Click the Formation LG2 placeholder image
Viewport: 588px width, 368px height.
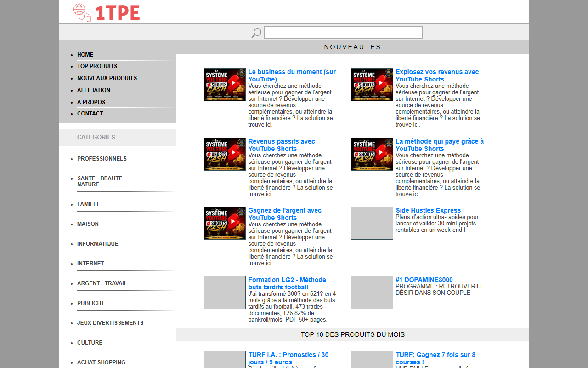coord(225,293)
